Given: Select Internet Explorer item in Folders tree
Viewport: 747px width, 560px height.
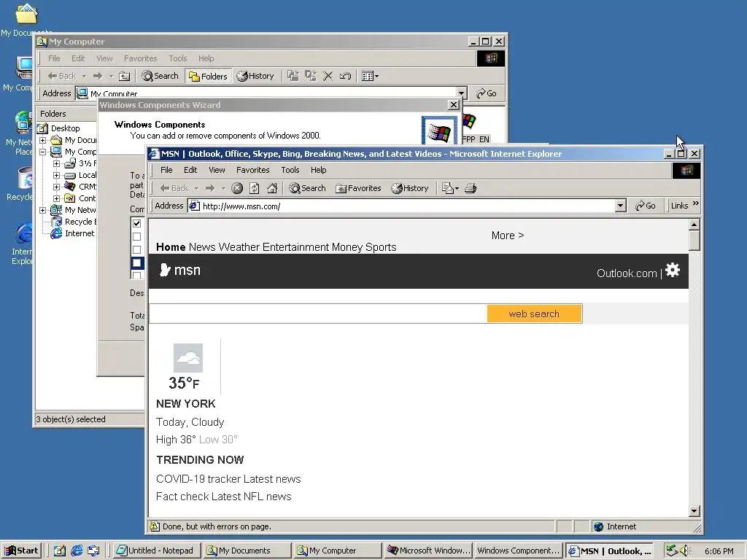Looking at the screenshot, I should tap(79, 233).
